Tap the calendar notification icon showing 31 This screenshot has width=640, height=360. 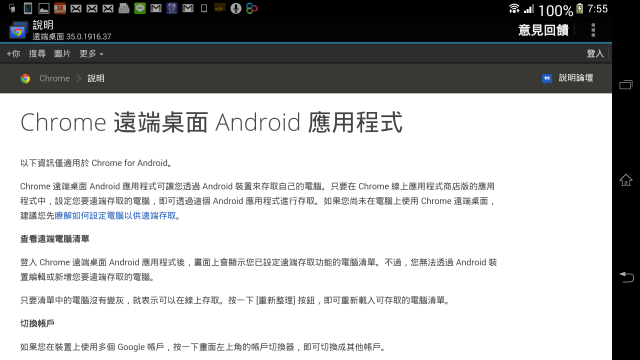coord(60,8)
